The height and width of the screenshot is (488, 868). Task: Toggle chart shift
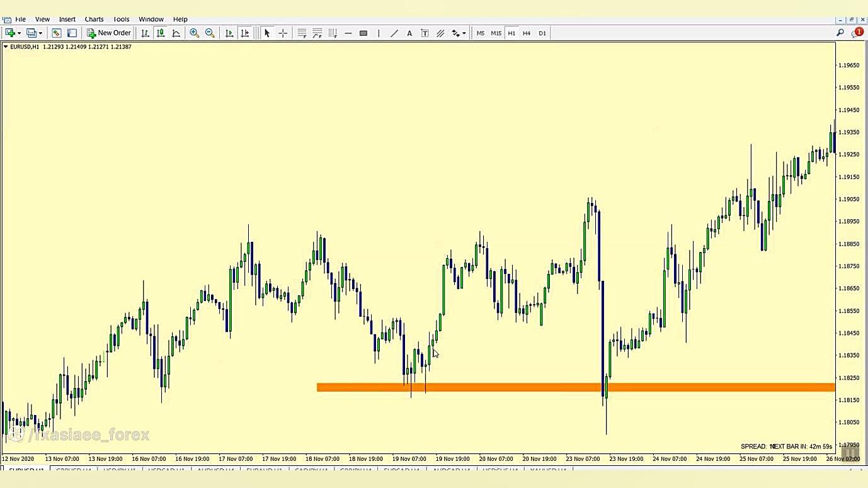[244, 33]
